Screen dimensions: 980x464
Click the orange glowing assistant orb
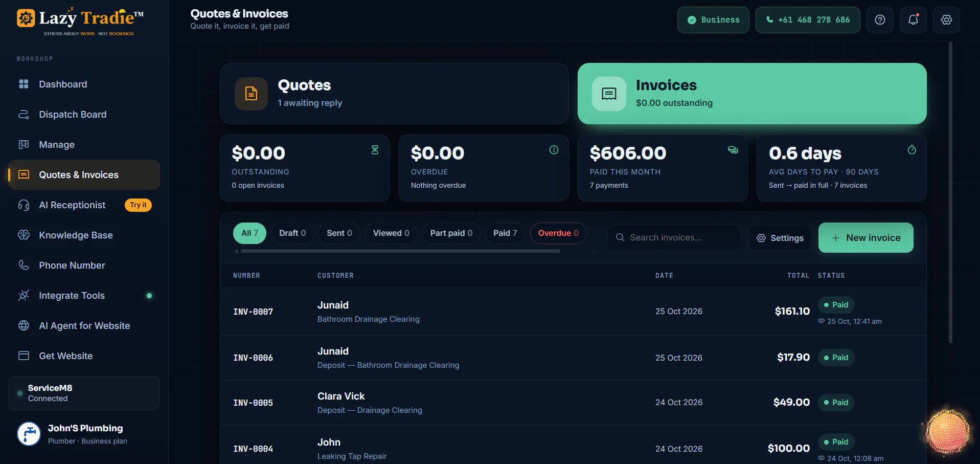(947, 431)
